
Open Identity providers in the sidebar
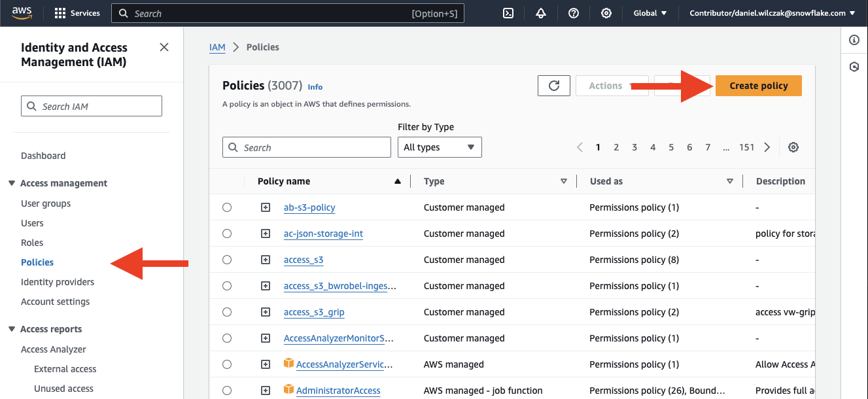pos(58,282)
